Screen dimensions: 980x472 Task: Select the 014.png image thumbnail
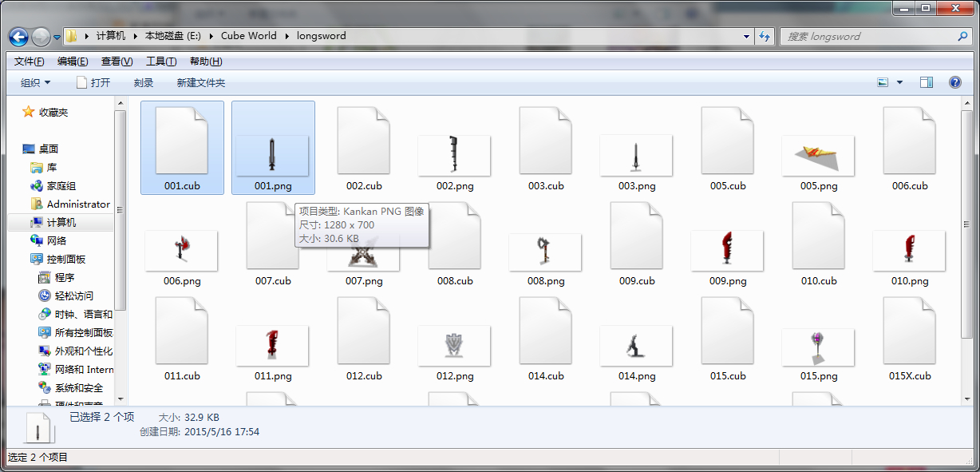pos(637,345)
